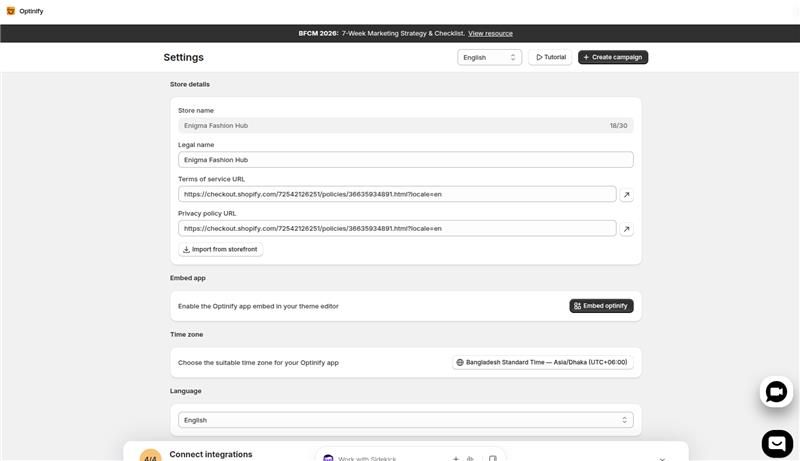Open the live chat message widget
This screenshot has height=461, width=800.
[777, 443]
